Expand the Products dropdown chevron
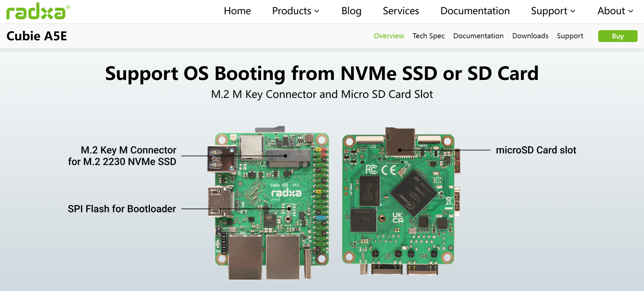 tap(317, 11)
